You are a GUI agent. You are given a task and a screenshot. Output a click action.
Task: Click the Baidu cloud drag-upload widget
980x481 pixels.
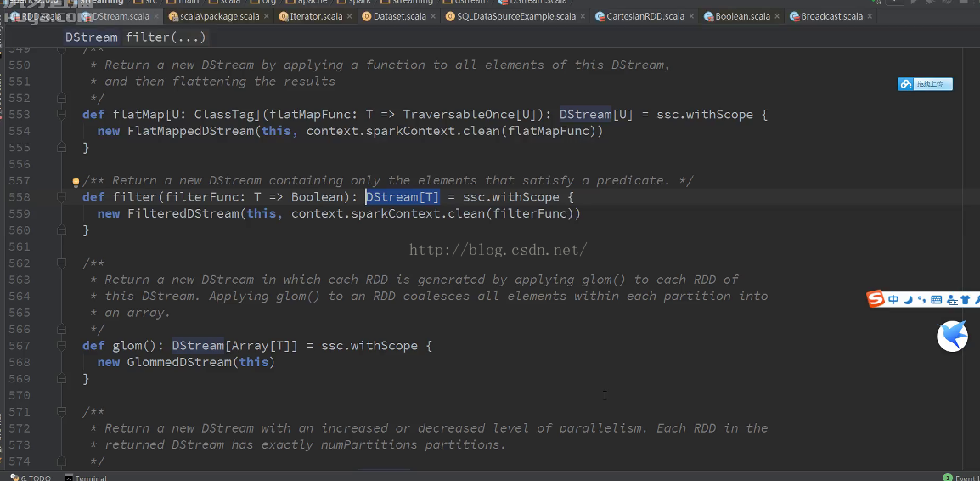(925, 84)
